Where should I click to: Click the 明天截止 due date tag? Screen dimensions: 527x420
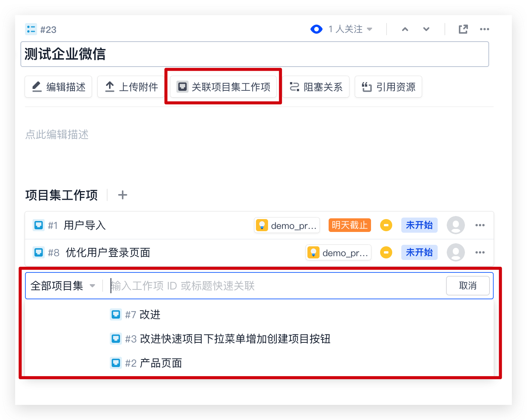[x=349, y=225]
